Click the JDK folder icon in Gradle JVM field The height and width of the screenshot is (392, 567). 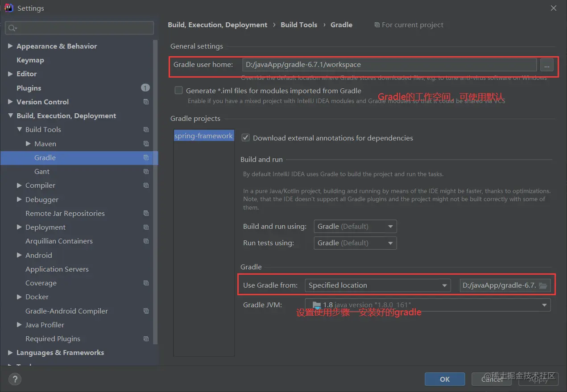317,305
